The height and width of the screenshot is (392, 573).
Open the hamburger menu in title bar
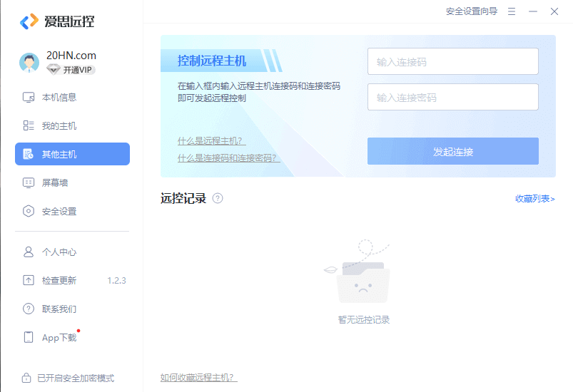[x=511, y=11]
